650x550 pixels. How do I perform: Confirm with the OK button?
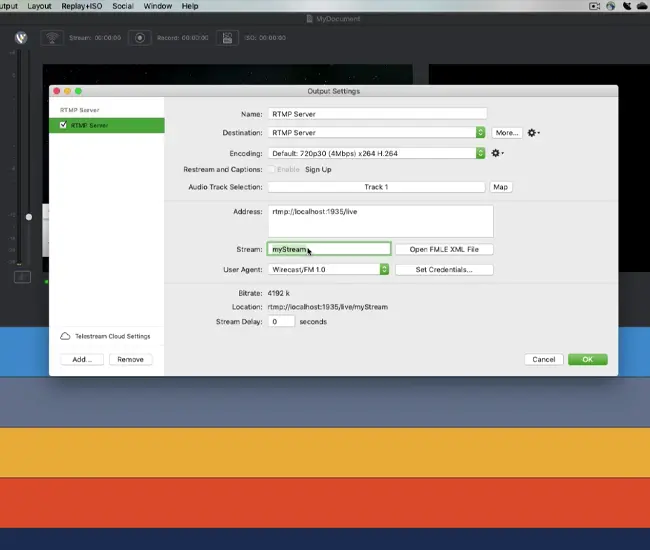coord(587,359)
